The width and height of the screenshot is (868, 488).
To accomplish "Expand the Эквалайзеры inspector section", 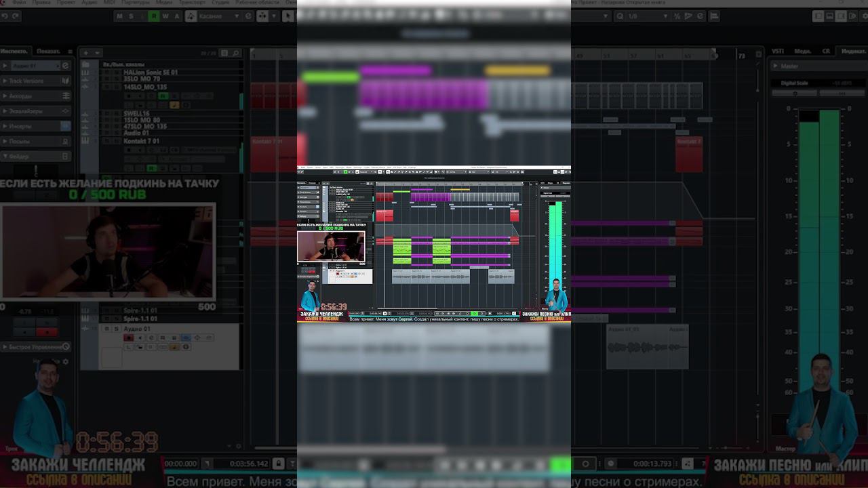I will coord(35,111).
